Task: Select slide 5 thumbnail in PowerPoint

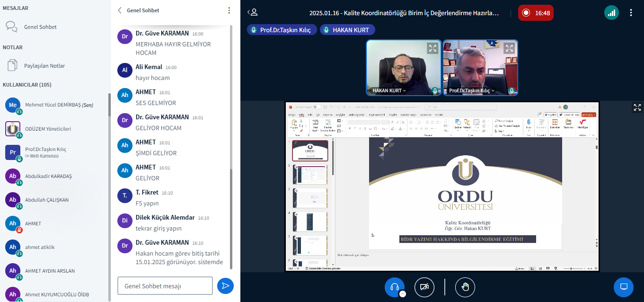Action: [310, 245]
